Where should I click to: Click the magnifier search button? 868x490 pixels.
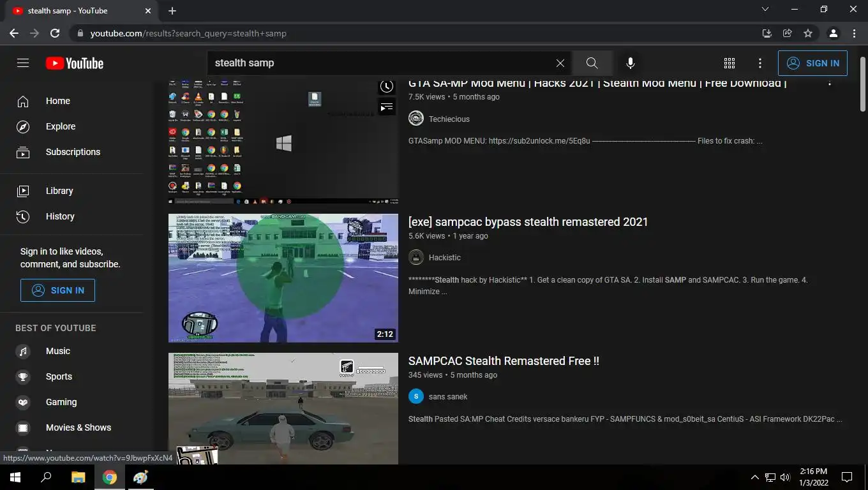click(592, 63)
